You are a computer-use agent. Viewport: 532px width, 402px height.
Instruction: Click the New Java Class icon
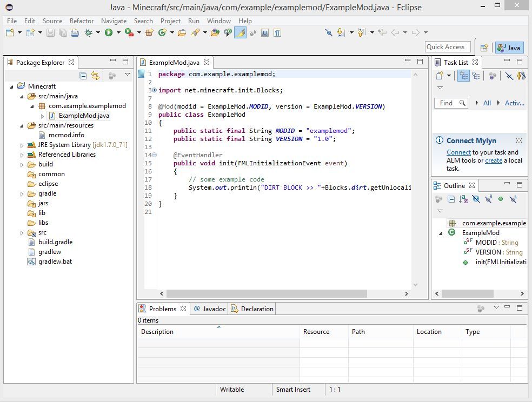(x=162, y=32)
